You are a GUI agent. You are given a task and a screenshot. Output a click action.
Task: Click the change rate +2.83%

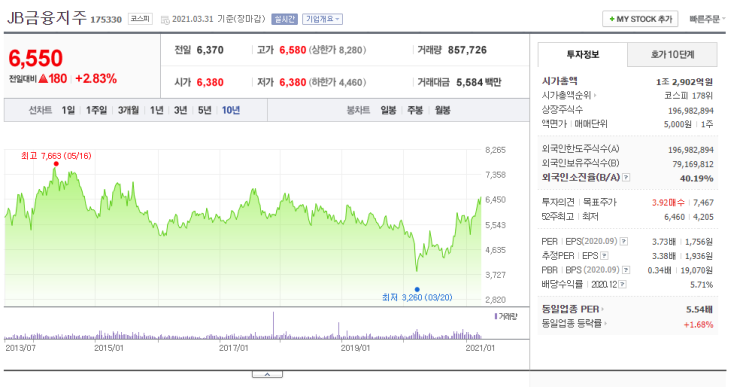point(96,79)
